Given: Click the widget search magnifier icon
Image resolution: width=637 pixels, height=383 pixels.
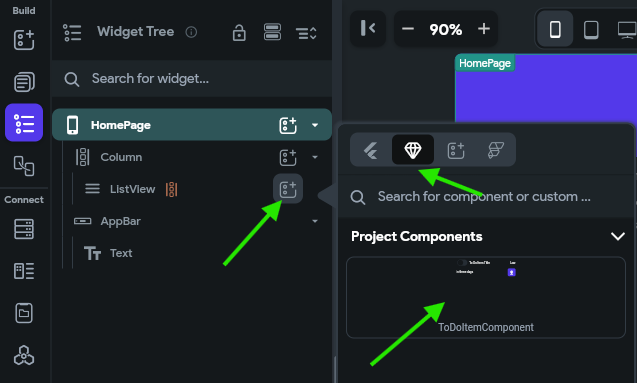Looking at the screenshot, I should pos(72,79).
